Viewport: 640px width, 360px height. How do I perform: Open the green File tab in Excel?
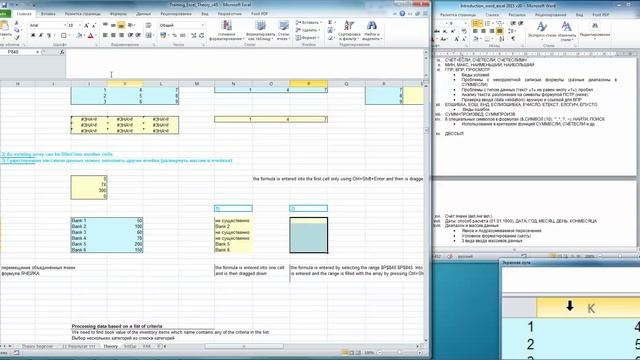point(5,14)
